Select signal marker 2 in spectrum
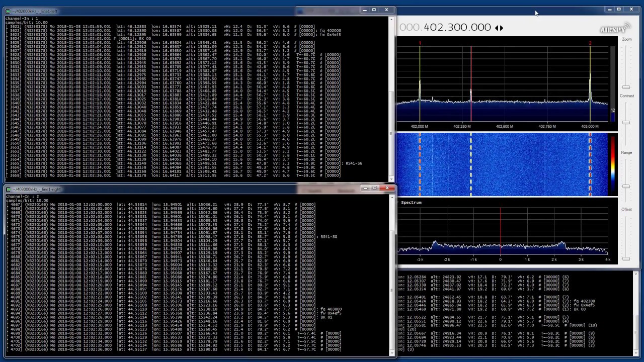Screen dimensions: 644x362 tap(590, 43)
